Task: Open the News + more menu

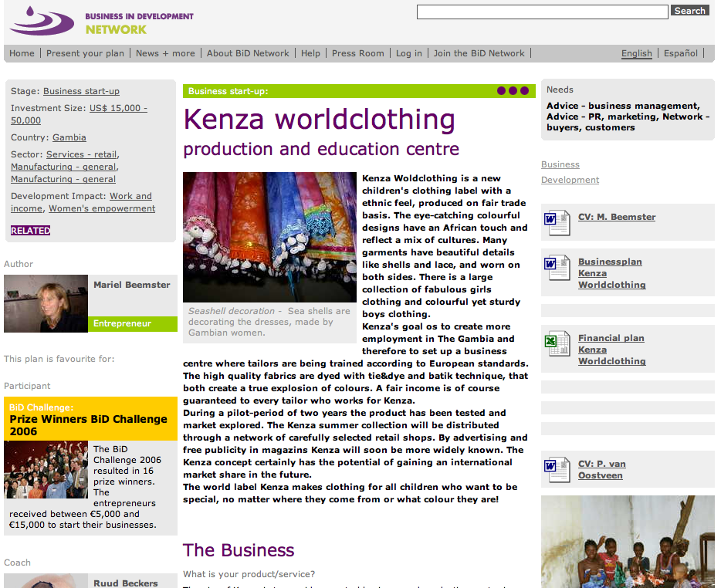Action: click(165, 53)
